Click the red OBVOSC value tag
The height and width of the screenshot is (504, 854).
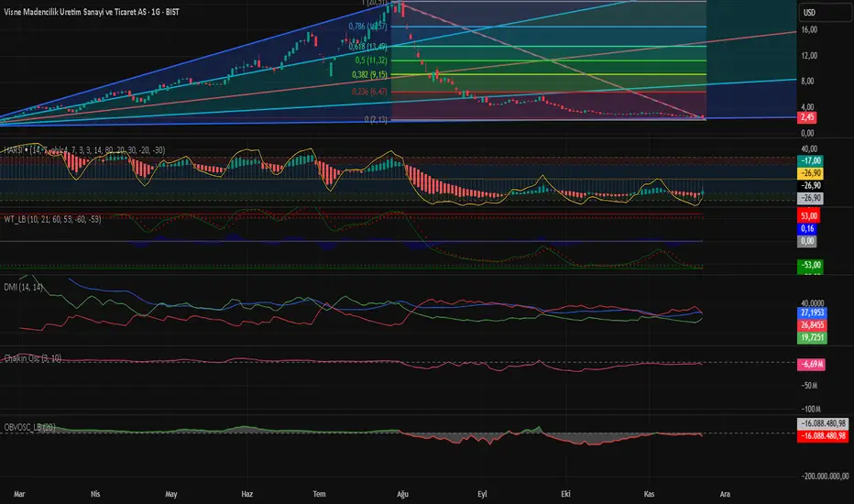[x=821, y=438]
